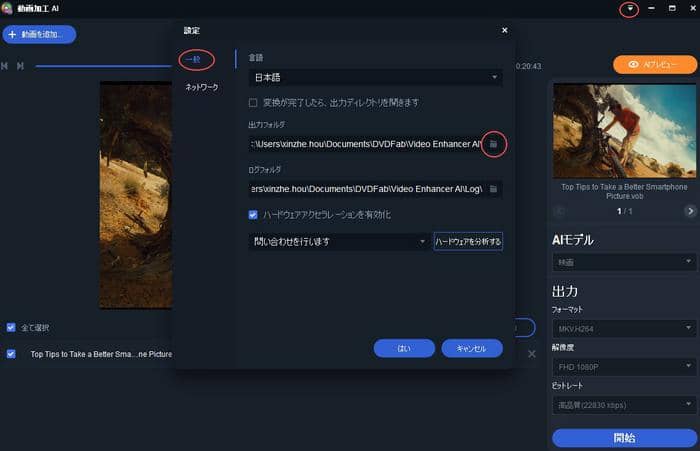Open the title bar dropdown menu icon
This screenshot has width=700, height=451.
629,8
